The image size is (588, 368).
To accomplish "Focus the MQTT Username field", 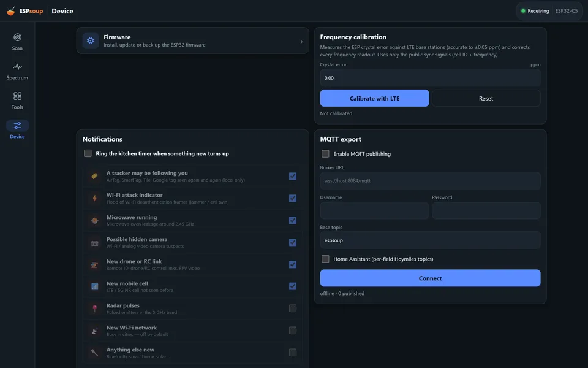I will 374,210.
